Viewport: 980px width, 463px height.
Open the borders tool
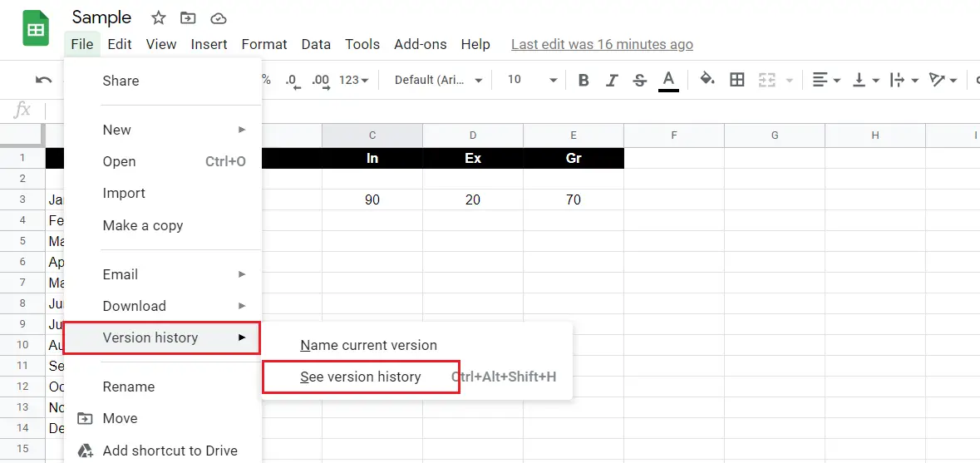tap(737, 80)
